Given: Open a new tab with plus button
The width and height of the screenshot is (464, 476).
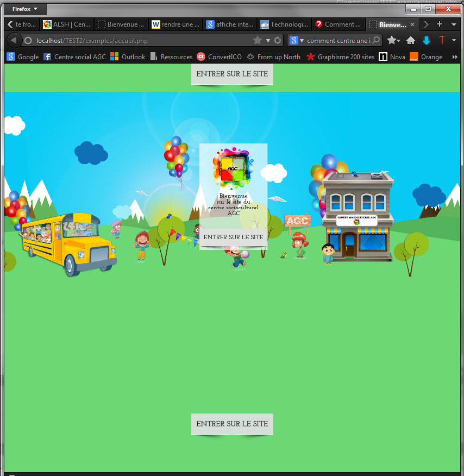Looking at the screenshot, I should [x=440, y=24].
